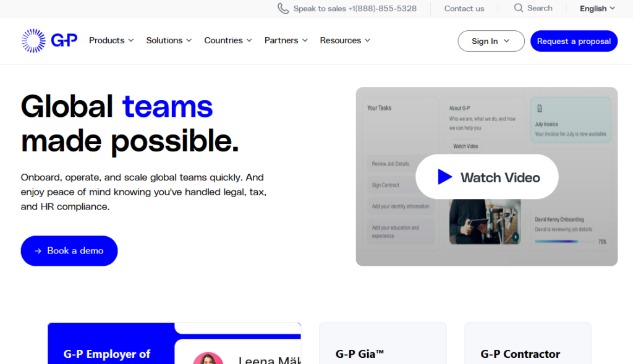Click Request a proposal button
The height and width of the screenshot is (364, 633).
(x=574, y=41)
